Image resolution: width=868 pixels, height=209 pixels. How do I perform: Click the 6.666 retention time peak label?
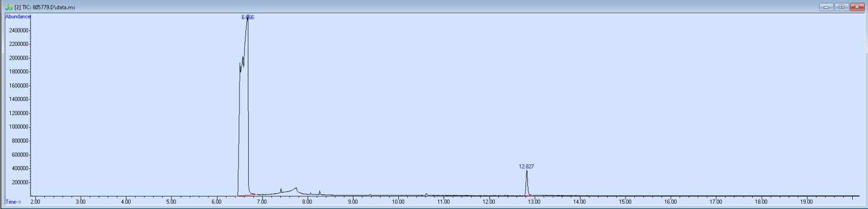pos(247,17)
